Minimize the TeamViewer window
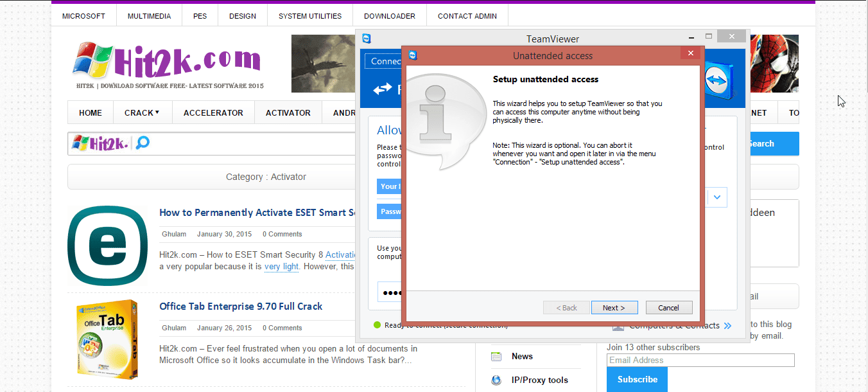This screenshot has height=392, width=868. click(x=691, y=37)
